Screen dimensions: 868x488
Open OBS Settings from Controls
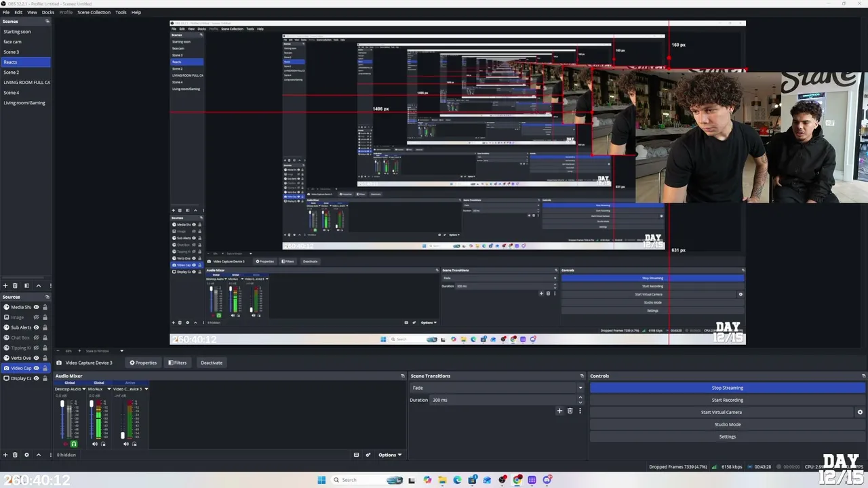[x=727, y=436]
